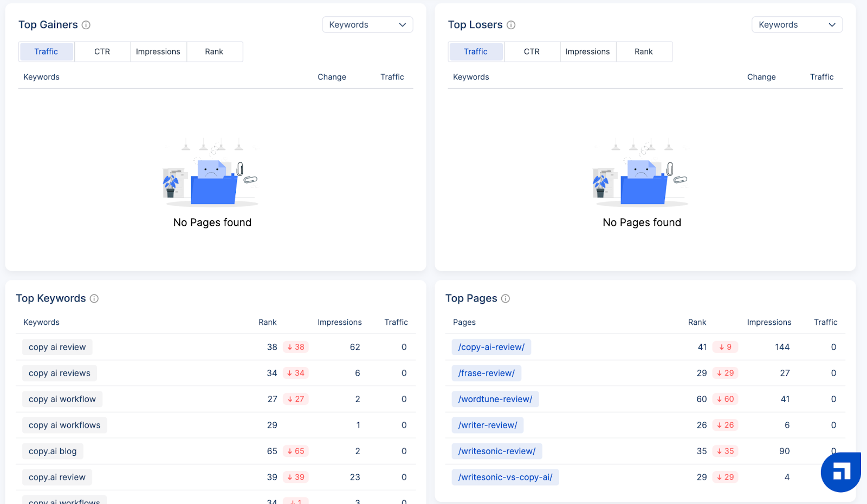This screenshot has width=867, height=504.
Task: Click the Traffic column header in Top Keywords
Action: [396, 322]
